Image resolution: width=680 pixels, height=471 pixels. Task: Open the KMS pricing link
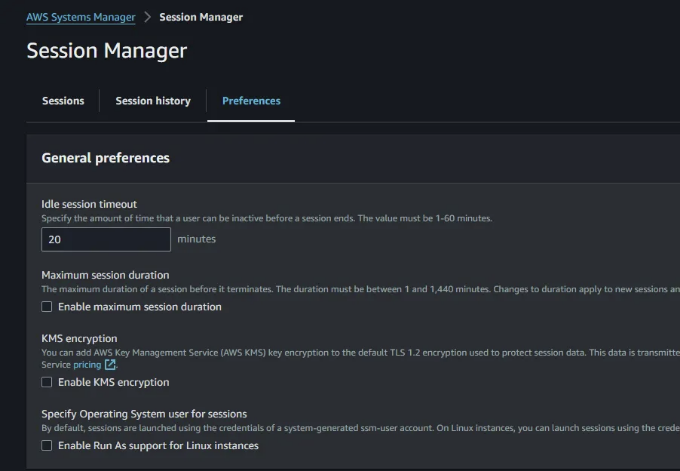click(x=87, y=365)
